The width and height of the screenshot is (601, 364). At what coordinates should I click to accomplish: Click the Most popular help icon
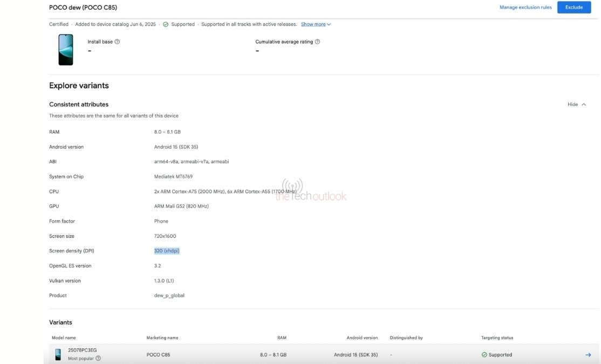(98, 358)
